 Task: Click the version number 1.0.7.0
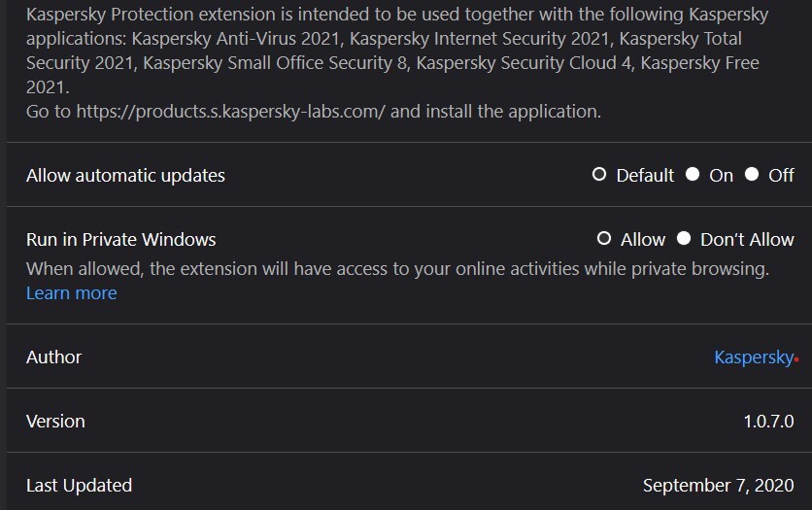click(x=768, y=422)
